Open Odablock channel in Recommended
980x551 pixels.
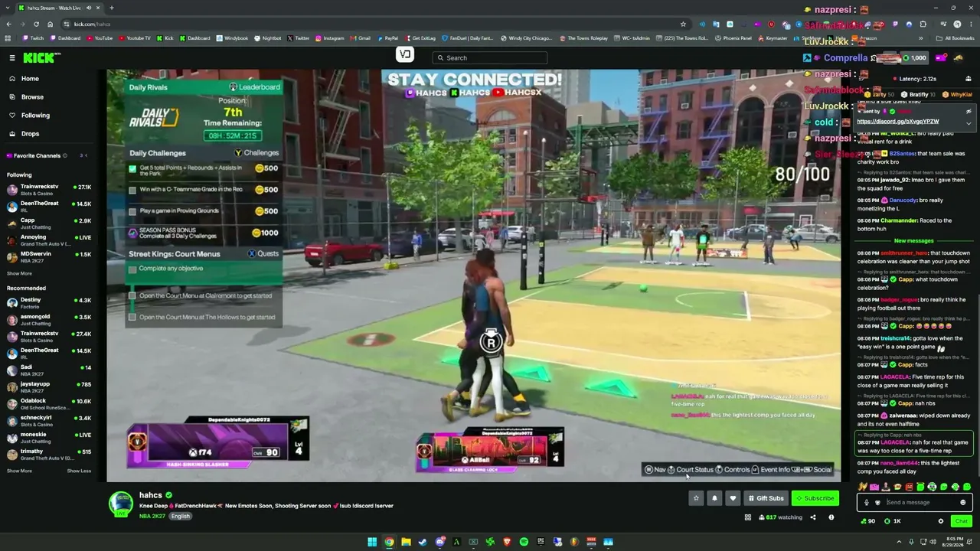point(50,404)
